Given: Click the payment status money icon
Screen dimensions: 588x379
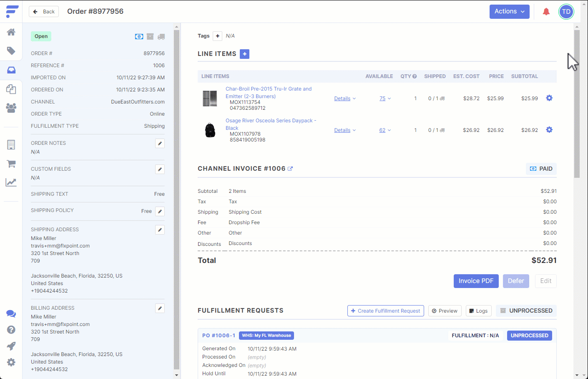Looking at the screenshot, I should click(x=139, y=37).
